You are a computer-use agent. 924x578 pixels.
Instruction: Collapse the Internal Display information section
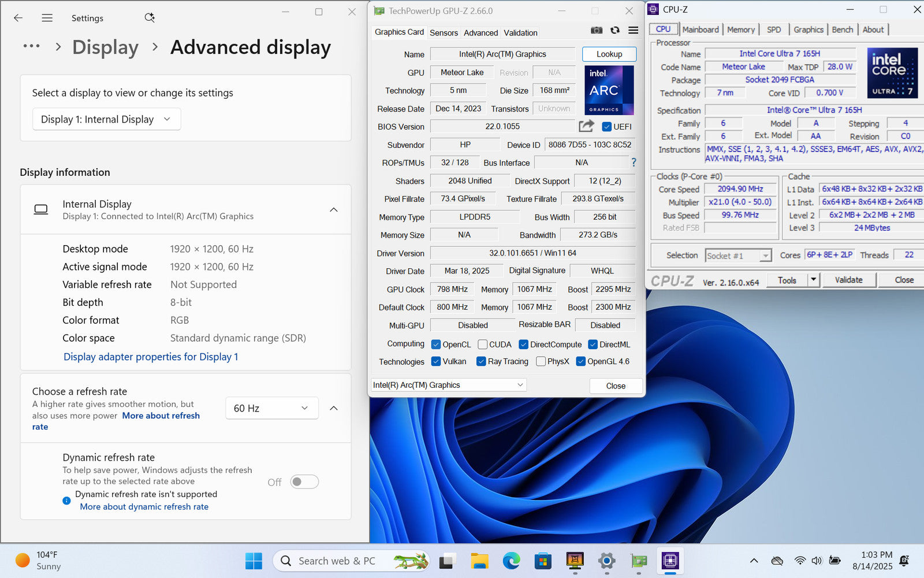(334, 210)
